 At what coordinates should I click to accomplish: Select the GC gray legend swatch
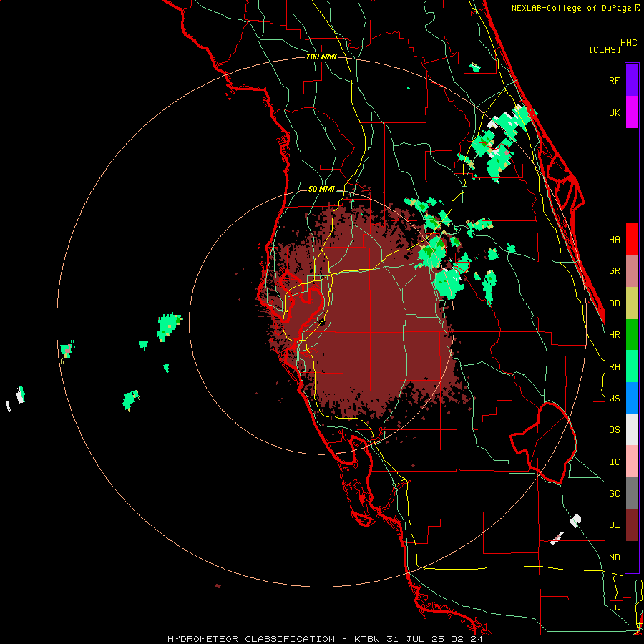(632, 493)
